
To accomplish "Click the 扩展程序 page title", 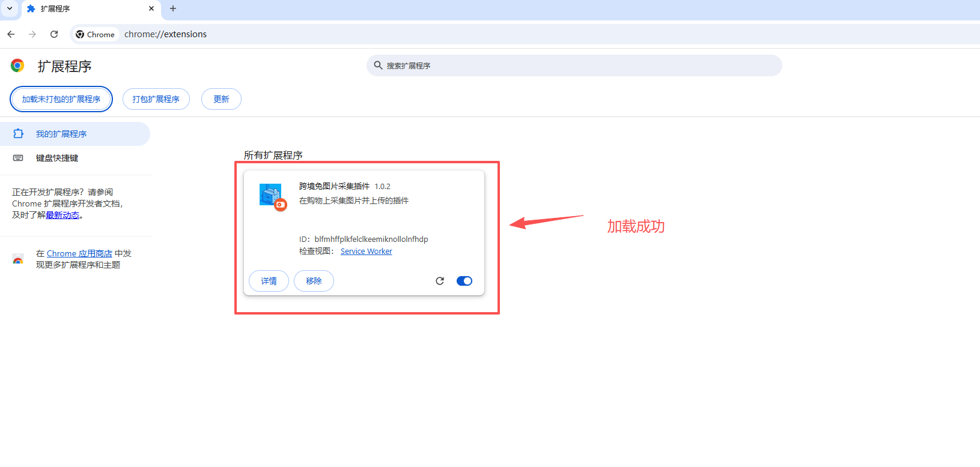I will click(65, 66).
